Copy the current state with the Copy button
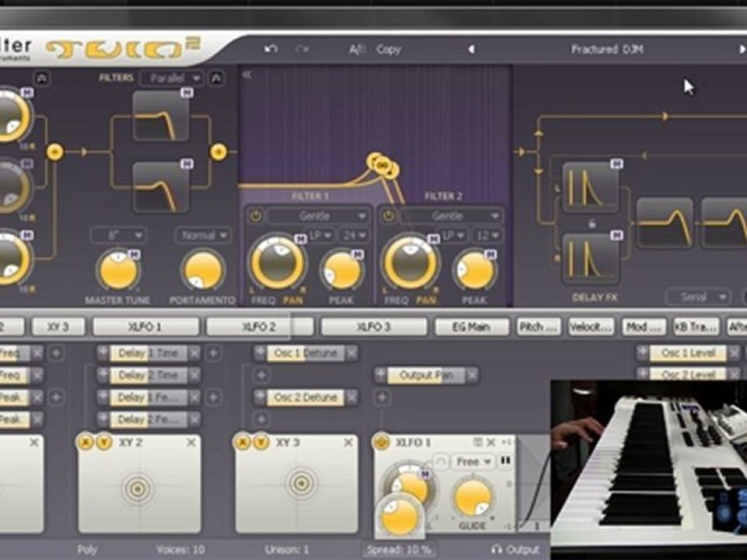This screenshot has width=747, height=560. (388, 49)
